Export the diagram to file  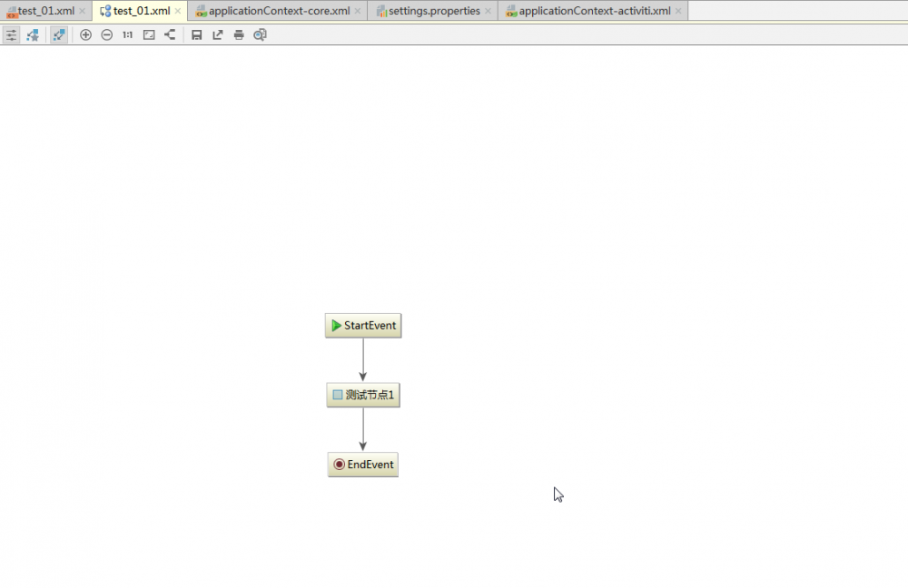218,35
